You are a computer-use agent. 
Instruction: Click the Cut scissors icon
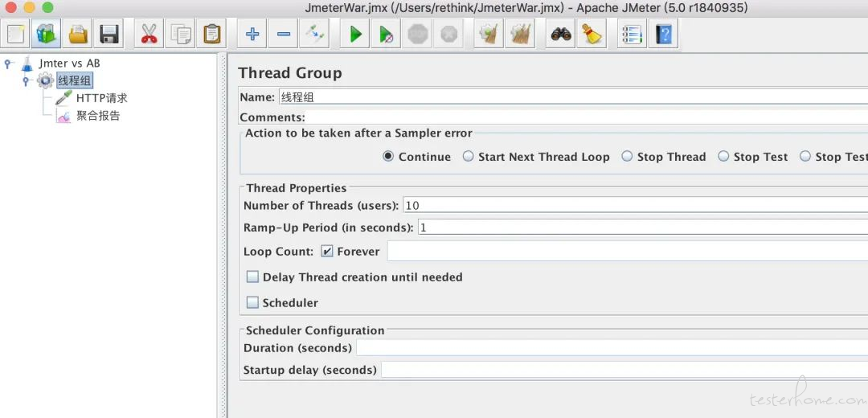[149, 35]
